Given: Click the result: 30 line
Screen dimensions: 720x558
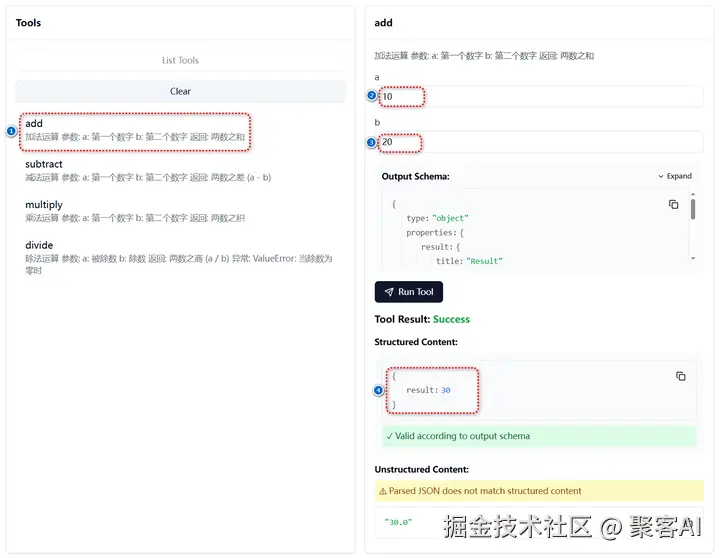Looking at the screenshot, I should click(x=428, y=390).
